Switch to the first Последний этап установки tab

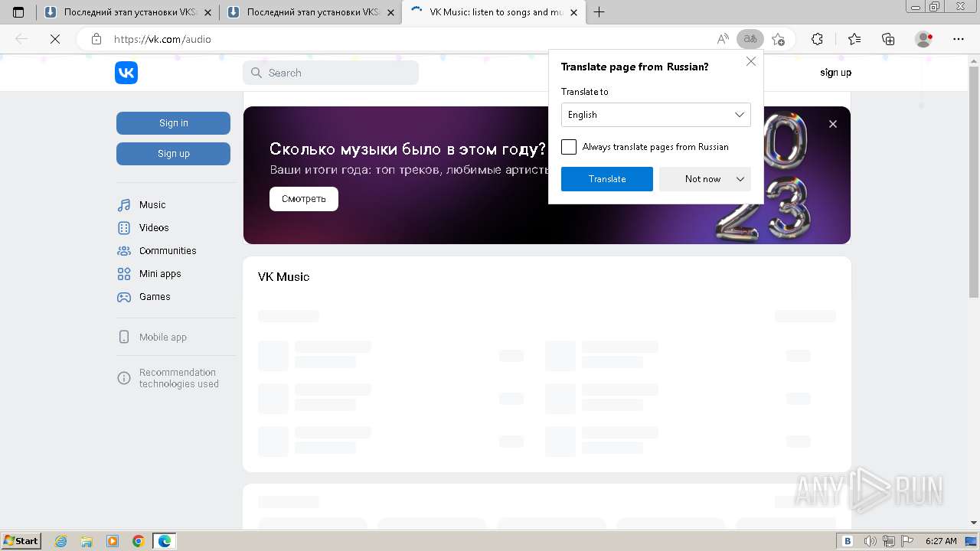(x=128, y=12)
